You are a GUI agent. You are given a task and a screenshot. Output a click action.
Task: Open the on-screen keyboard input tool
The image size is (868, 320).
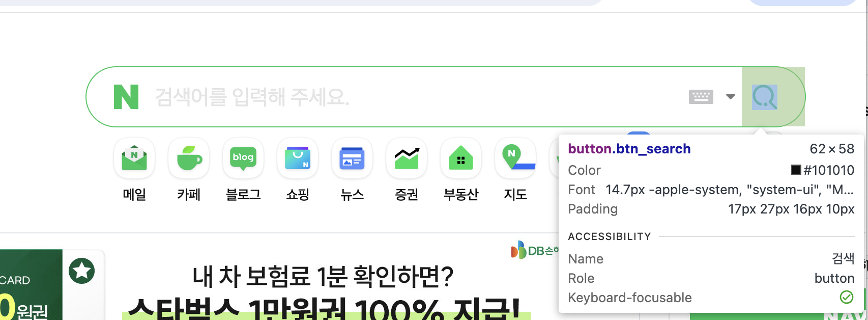701,97
